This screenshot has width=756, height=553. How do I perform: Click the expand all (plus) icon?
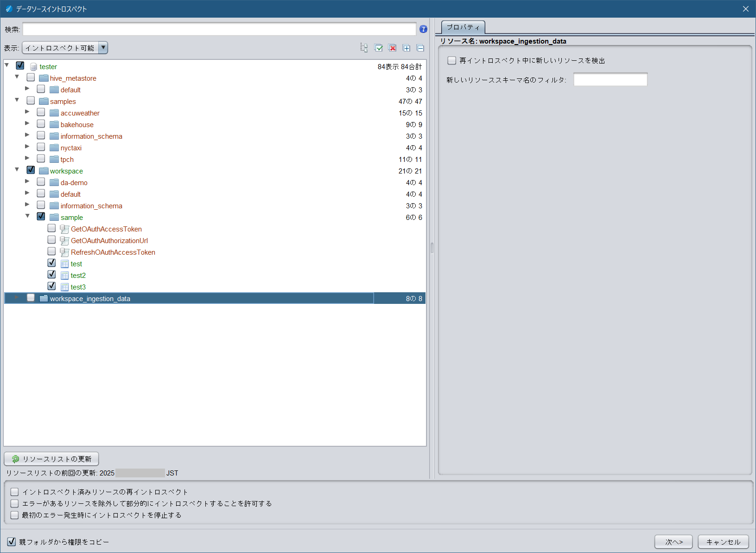(407, 48)
